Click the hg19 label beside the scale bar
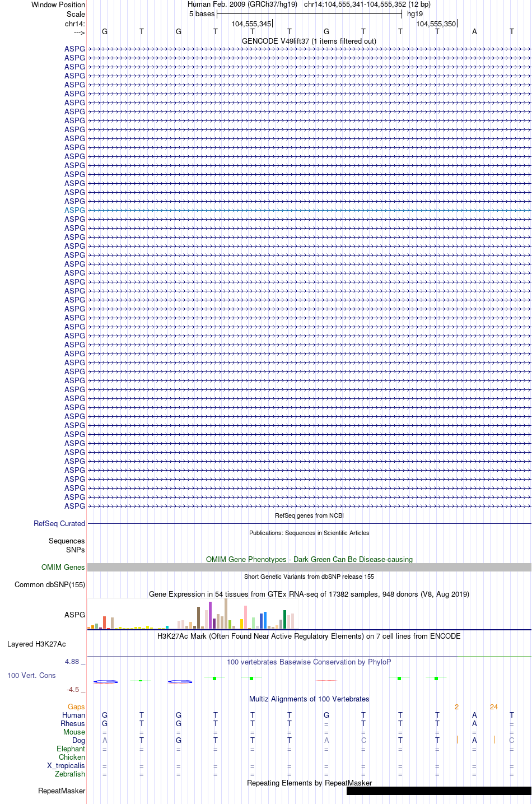The width and height of the screenshot is (532, 804). [x=415, y=13]
